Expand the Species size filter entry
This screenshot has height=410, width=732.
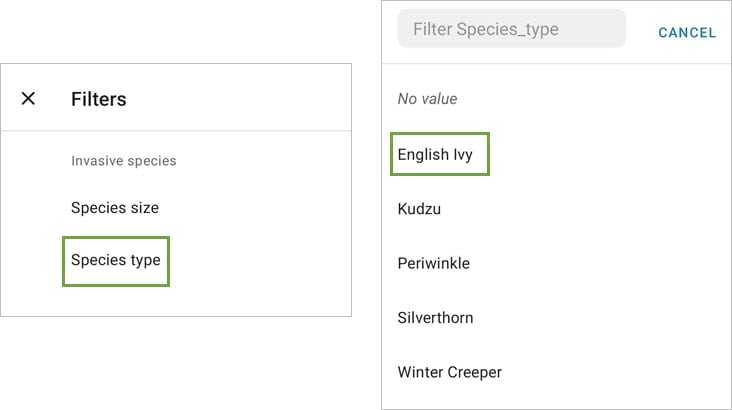[115, 208]
